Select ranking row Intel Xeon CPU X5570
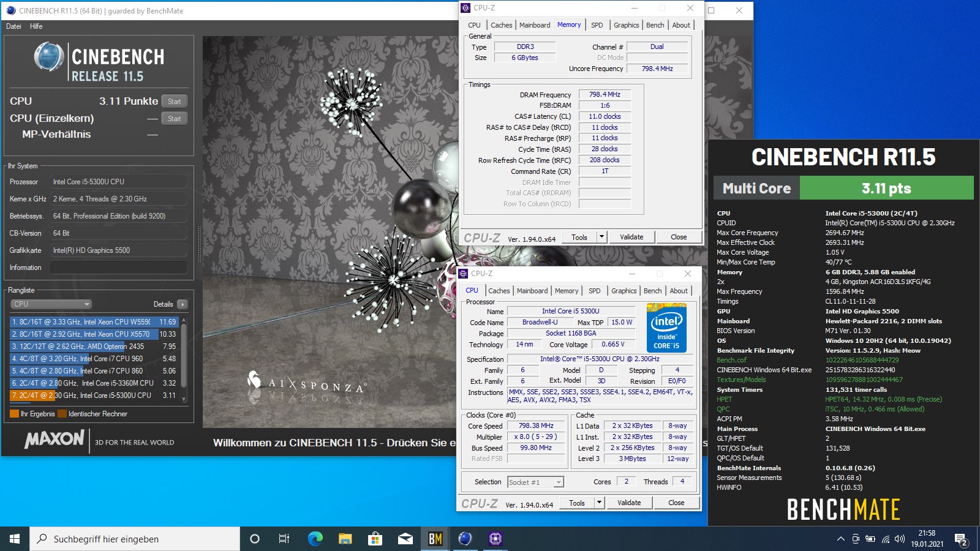Screen dimensions: 980x551 click(x=94, y=334)
